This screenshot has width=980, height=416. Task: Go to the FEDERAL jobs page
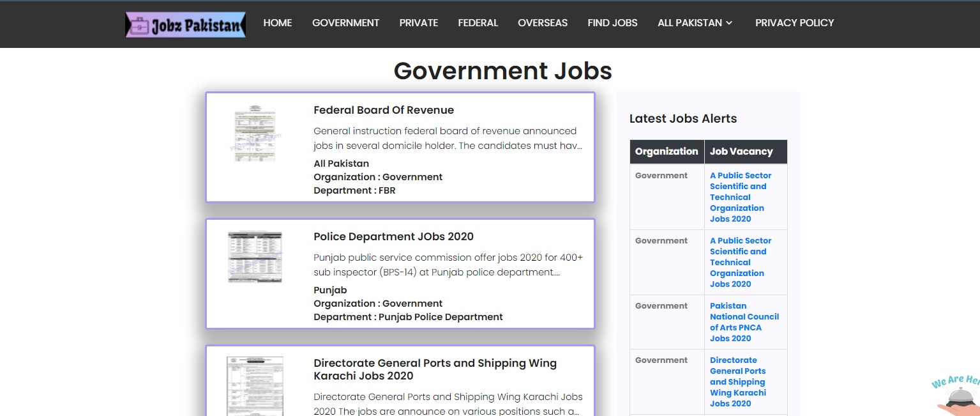point(478,23)
